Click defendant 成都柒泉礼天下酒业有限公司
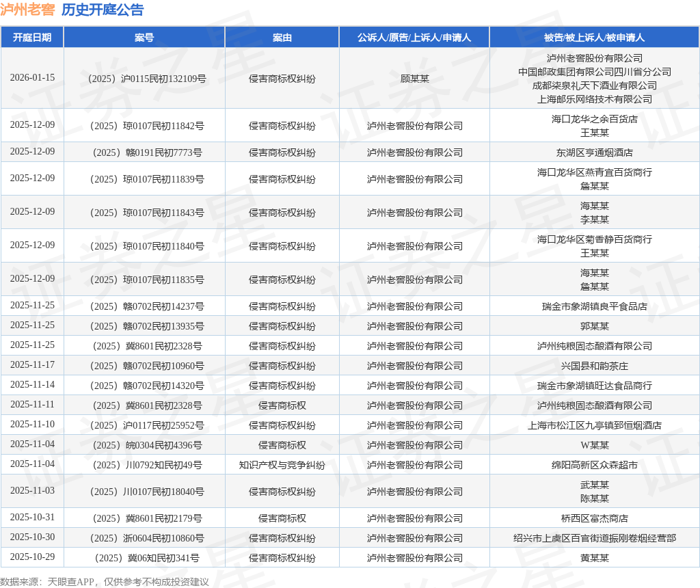Image resolution: width=700 pixels, height=588 pixels. 595,85
